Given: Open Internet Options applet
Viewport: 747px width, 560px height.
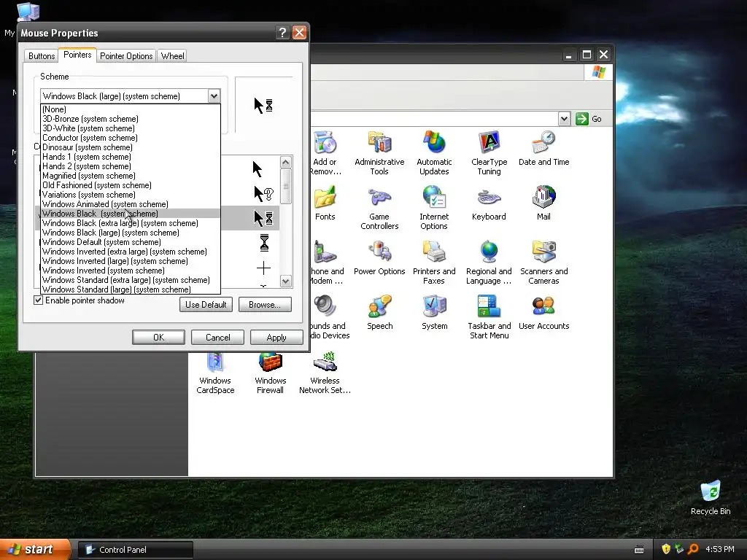Looking at the screenshot, I should (x=434, y=208).
